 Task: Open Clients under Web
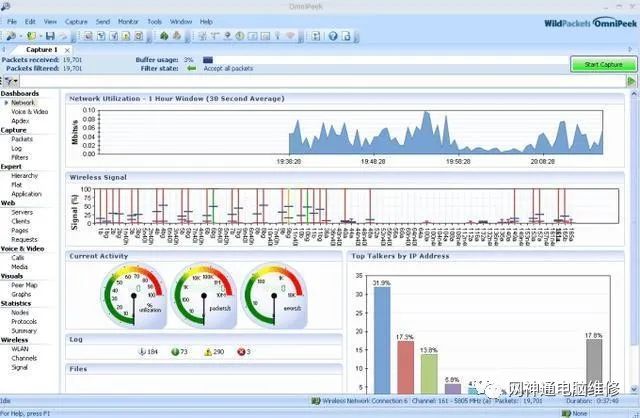(20, 221)
